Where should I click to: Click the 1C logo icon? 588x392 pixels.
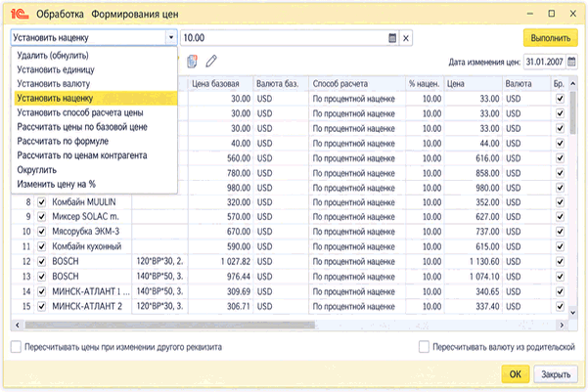(x=20, y=14)
